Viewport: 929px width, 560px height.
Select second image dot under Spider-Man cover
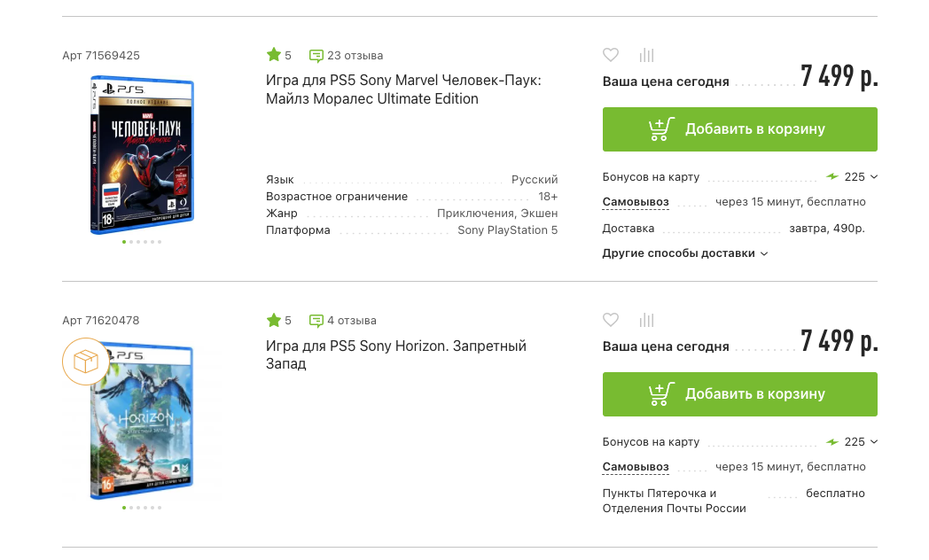pos(131,242)
